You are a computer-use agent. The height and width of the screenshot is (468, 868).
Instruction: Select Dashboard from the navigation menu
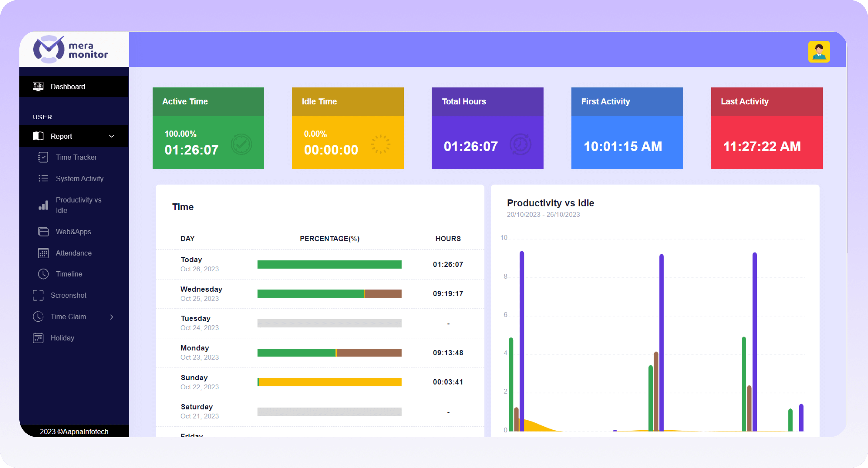[68, 86]
